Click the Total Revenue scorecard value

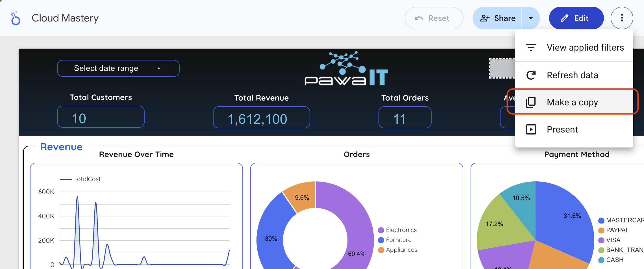tap(261, 118)
